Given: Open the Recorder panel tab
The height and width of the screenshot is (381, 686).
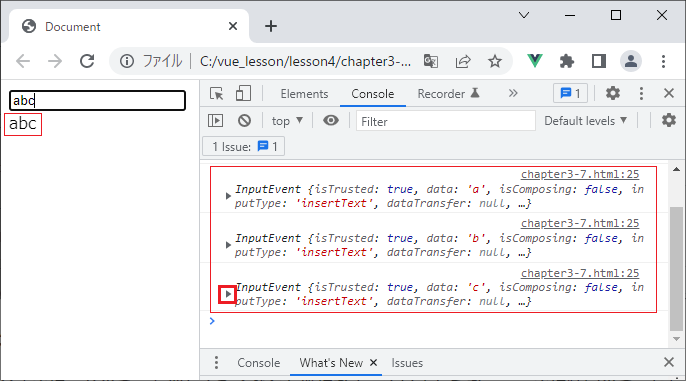Looking at the screenshot, I should (x=448, y=94).
